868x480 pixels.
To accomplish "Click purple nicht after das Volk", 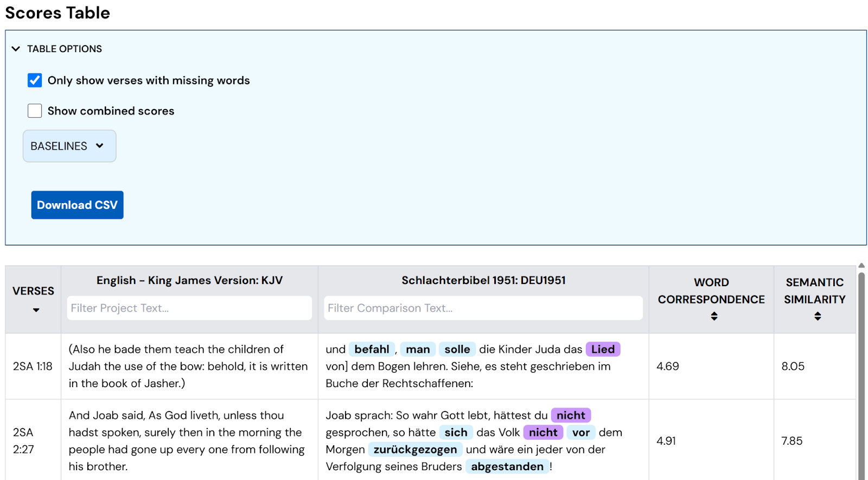I will pyautogui.click(x=543, y=432).
